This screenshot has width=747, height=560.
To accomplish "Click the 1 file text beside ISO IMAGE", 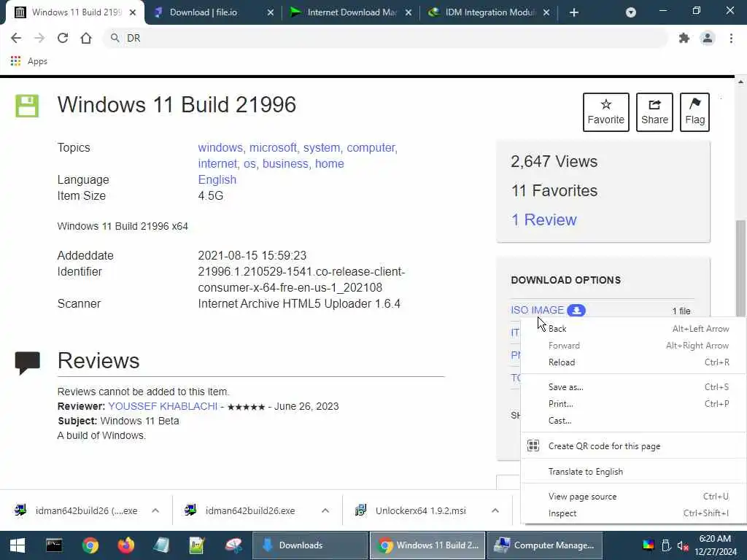I will click(681, 311).
